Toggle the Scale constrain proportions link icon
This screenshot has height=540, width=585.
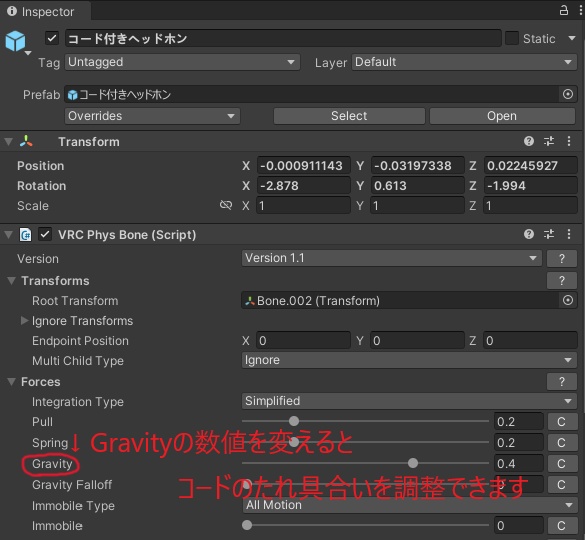[x=226, y=205]
